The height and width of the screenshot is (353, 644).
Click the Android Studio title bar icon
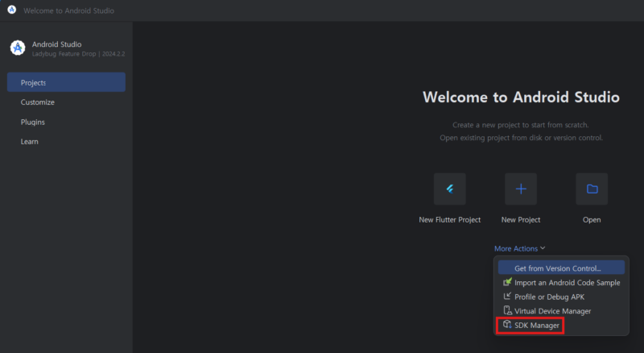point(11,10)
